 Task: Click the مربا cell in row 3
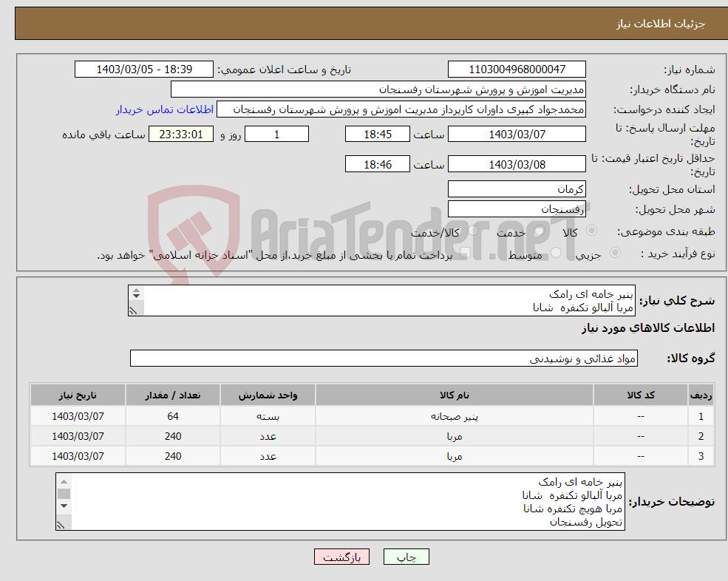(454, 456)
